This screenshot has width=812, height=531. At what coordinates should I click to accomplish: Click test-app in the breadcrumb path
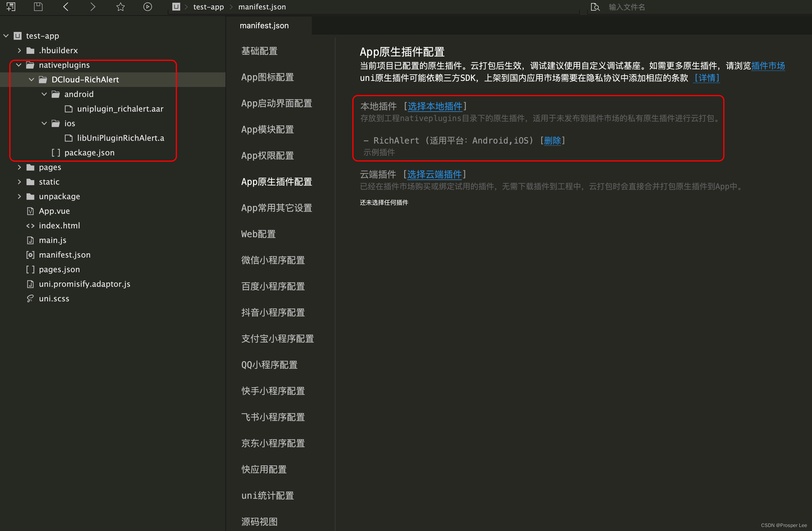click(208, 7)
